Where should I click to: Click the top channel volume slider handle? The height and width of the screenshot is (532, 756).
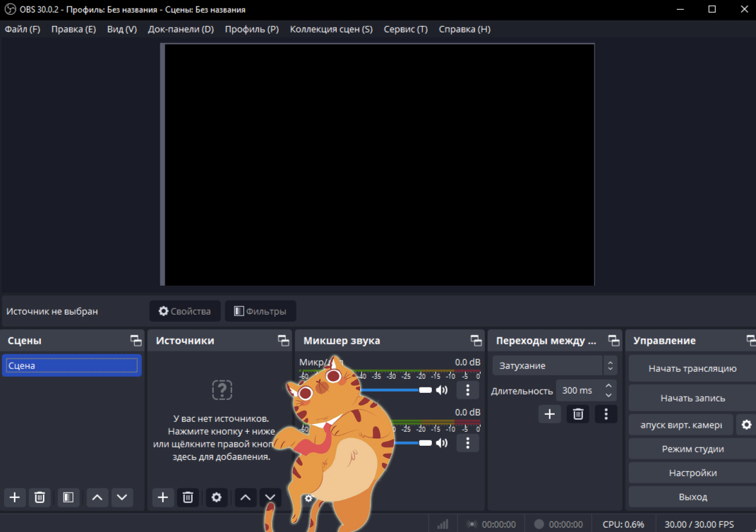click(x=425, y=390)
